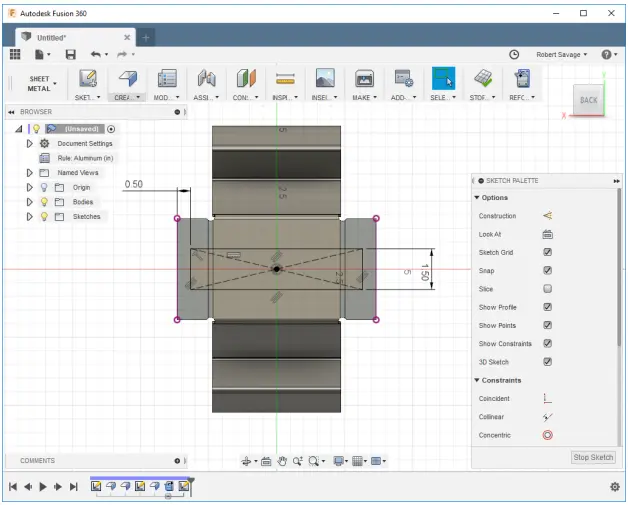
Task: Click the Assemble tool icon
Action: [207, 78]
